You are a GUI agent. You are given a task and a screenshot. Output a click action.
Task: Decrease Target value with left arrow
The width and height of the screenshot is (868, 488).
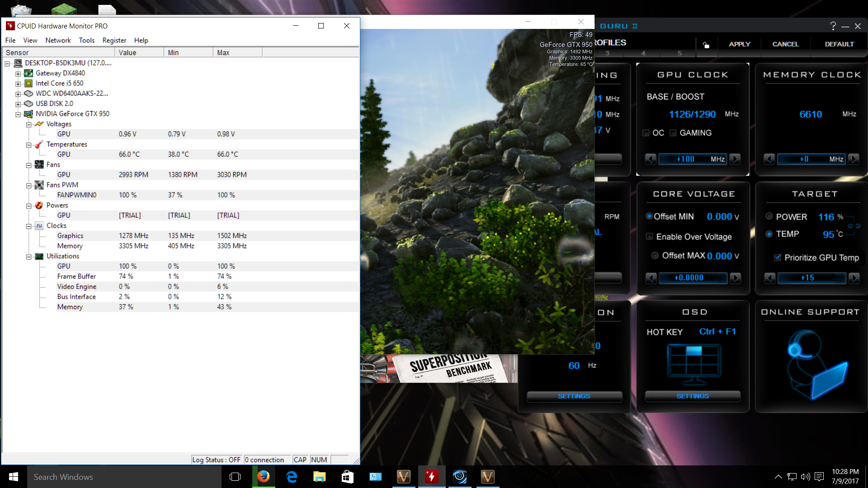pyautogui.click(x=770, y=278)
